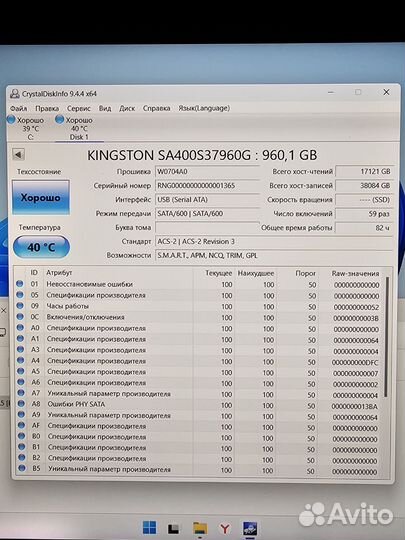Click the Режим передачи field SATA/600
This screenshot has width=405, height=540.
207,214
